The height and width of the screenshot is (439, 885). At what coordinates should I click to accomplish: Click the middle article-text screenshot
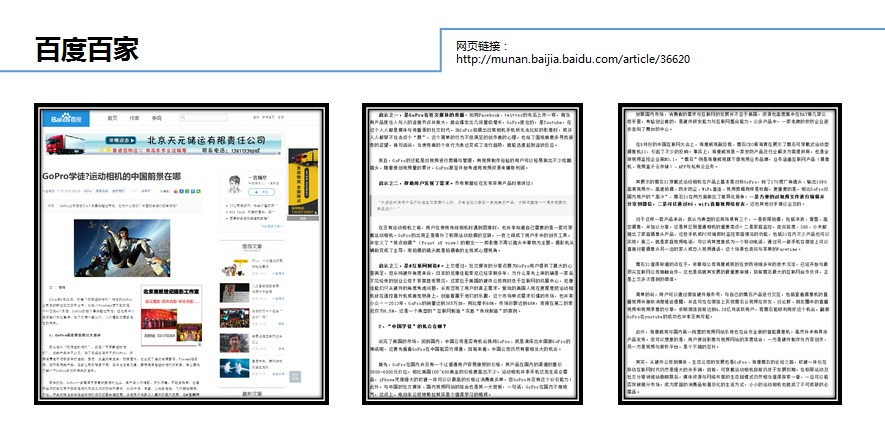pos(472,254)
